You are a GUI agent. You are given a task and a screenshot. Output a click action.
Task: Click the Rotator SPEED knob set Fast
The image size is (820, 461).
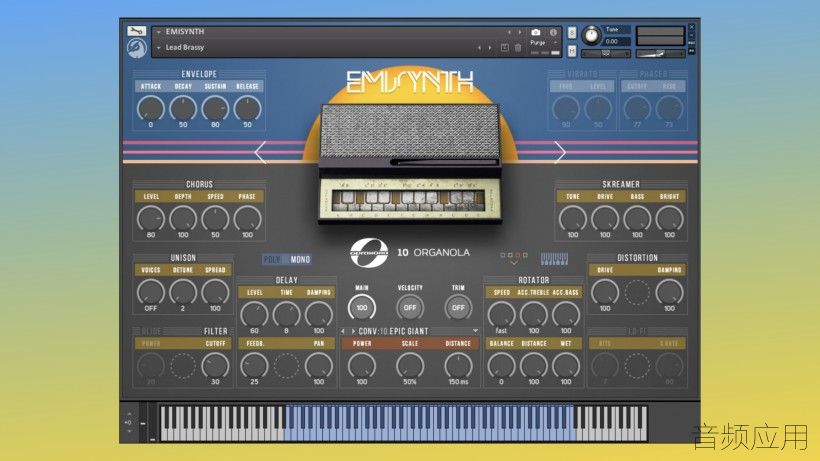(501, 315)
